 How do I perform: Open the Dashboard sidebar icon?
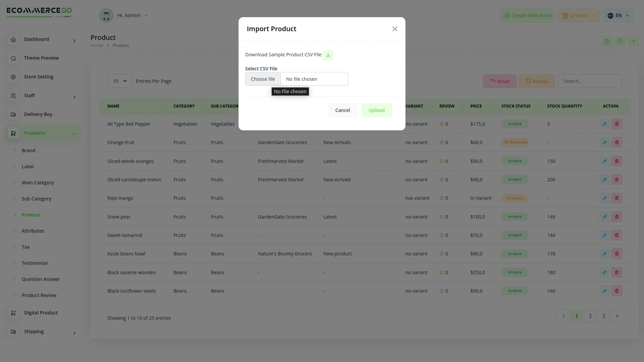tap(13, 40)
